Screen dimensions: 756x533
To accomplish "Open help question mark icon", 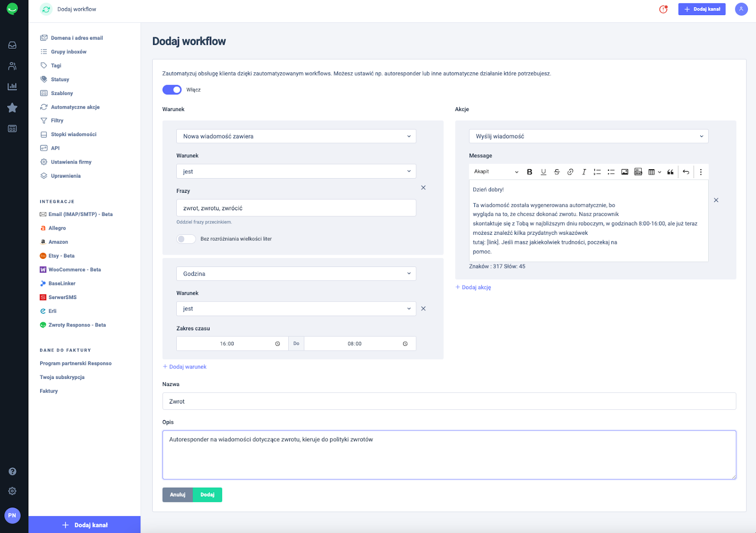I will click(x=12, y=472).
